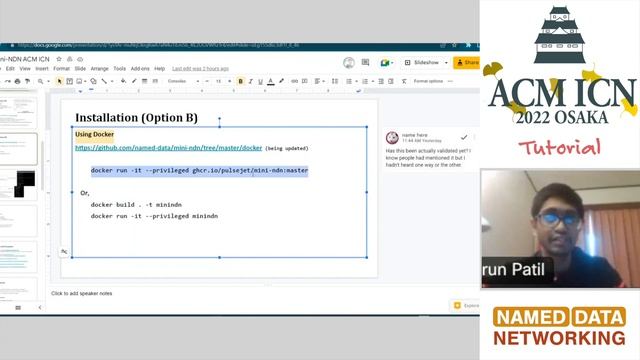The image size is (640, 360).
Task: Click the Print icon
Action: [x=18, y=81]
